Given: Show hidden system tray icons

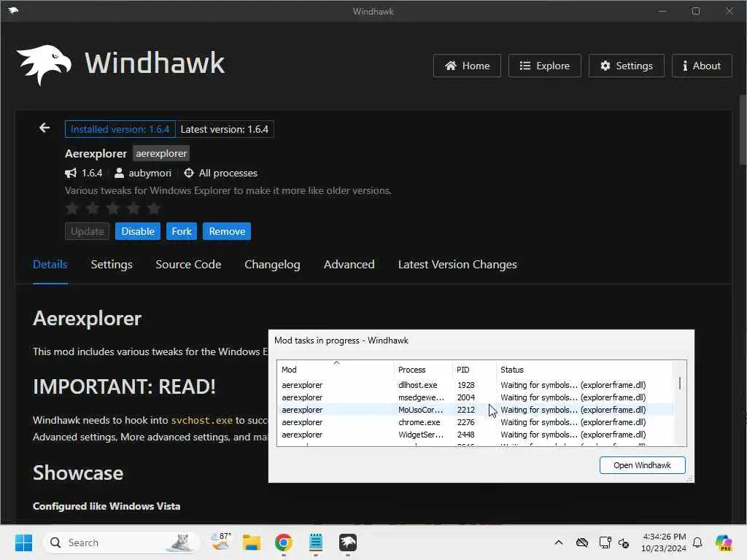Looking at the screenshot, I should pyautogui.click(x=559, y=542).
